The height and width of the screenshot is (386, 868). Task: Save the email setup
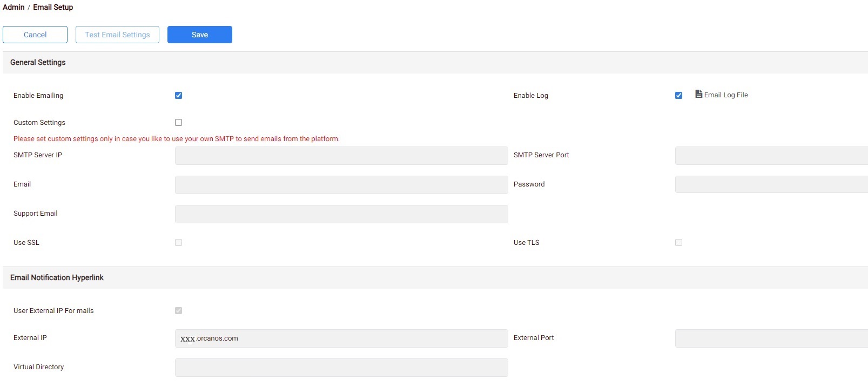point(199,34)
